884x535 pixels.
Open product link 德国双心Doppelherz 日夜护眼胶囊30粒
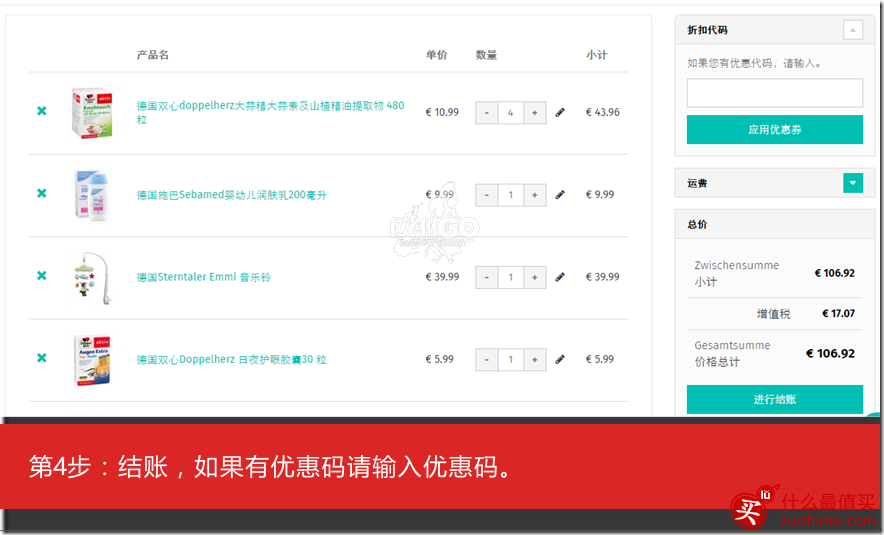tap(232, 360)
